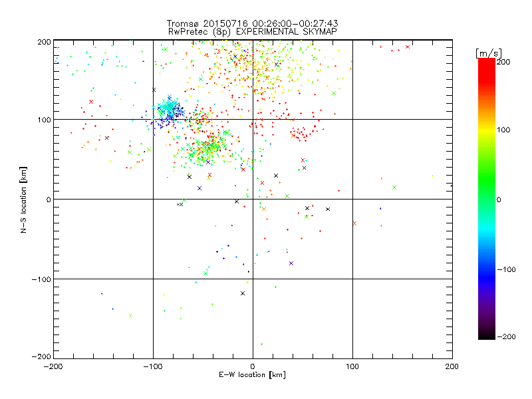The image size is (532, 399).
Task: Click the colorbar label '100'
Action: coord(503,130)
